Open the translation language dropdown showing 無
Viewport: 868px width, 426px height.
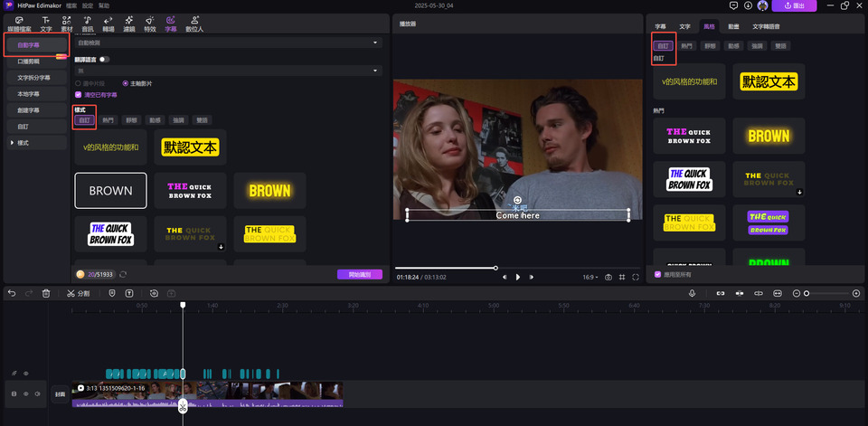pyautogui.click(x=228, y=71)
